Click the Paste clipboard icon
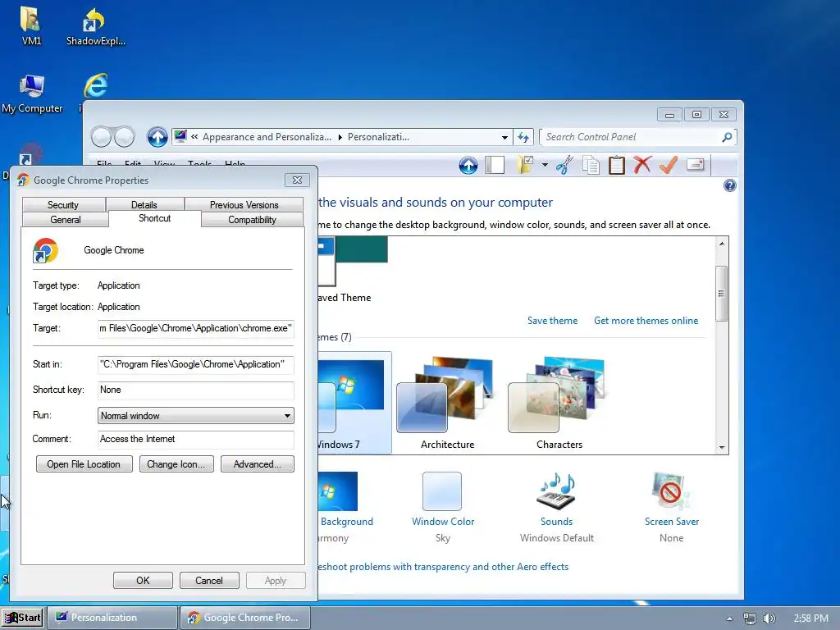The width and height of the screenshot is (840, 630). coord(617,165)
